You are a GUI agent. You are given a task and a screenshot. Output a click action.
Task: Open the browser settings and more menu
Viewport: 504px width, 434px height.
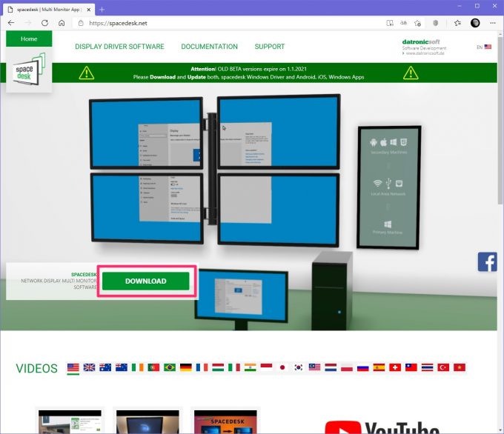pyautogui.click(x=493, y=23)
